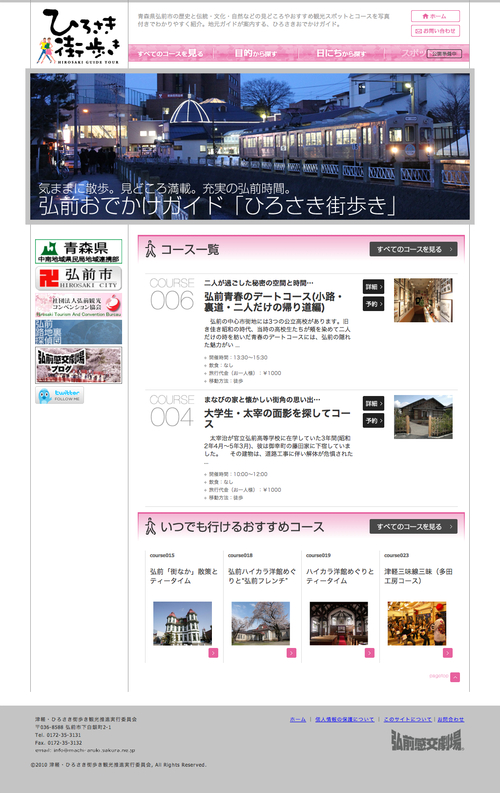Click the footer お問合わせ link
500x793 pixels.
click(450, 719)
